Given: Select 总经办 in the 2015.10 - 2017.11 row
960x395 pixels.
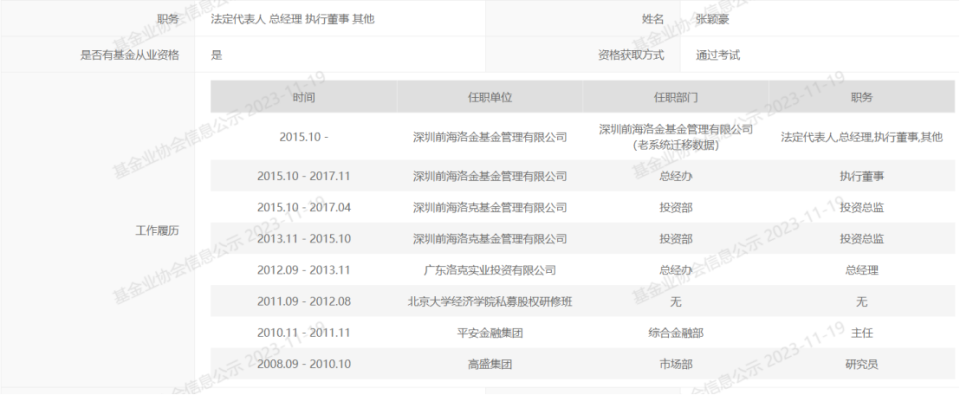Looking at the screenshot, I should coord(676,176).
